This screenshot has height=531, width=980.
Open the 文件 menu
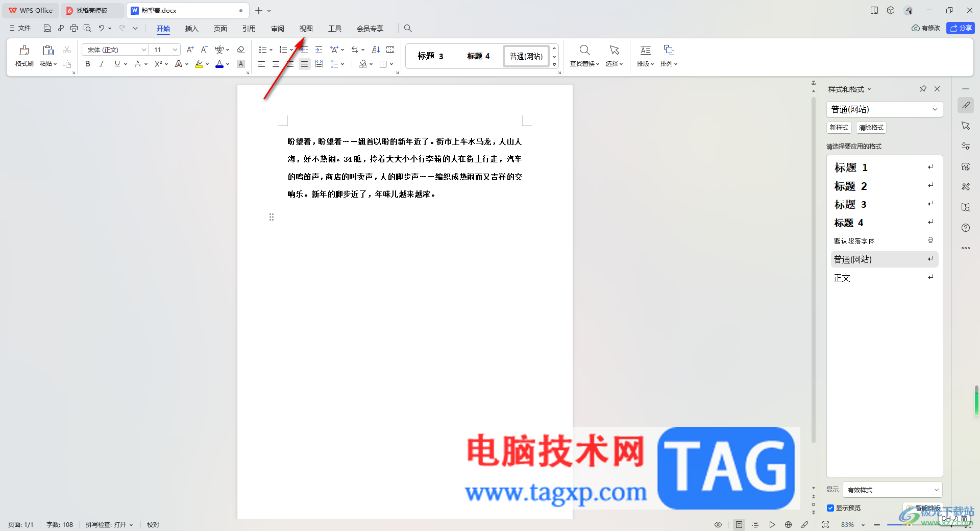[x=20, y=28]
